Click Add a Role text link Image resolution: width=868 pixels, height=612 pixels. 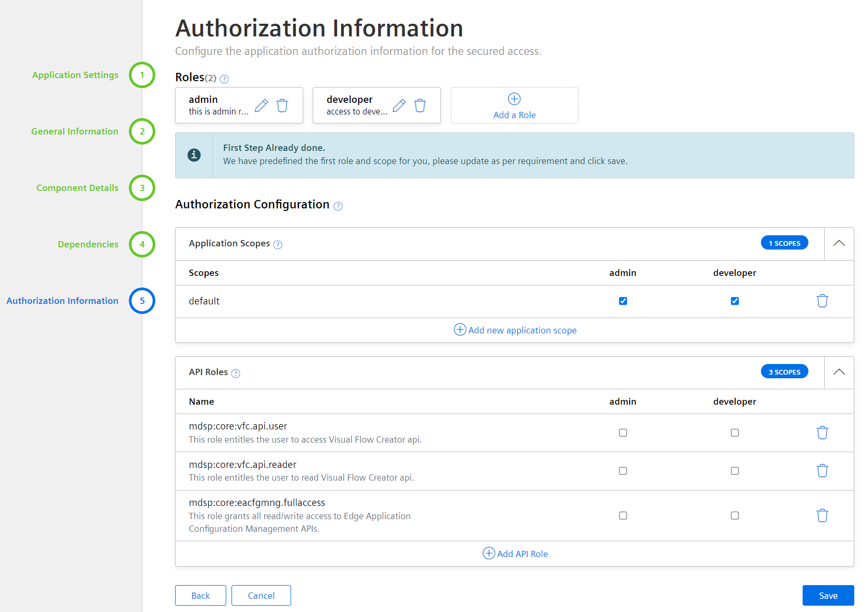[514, 115]
